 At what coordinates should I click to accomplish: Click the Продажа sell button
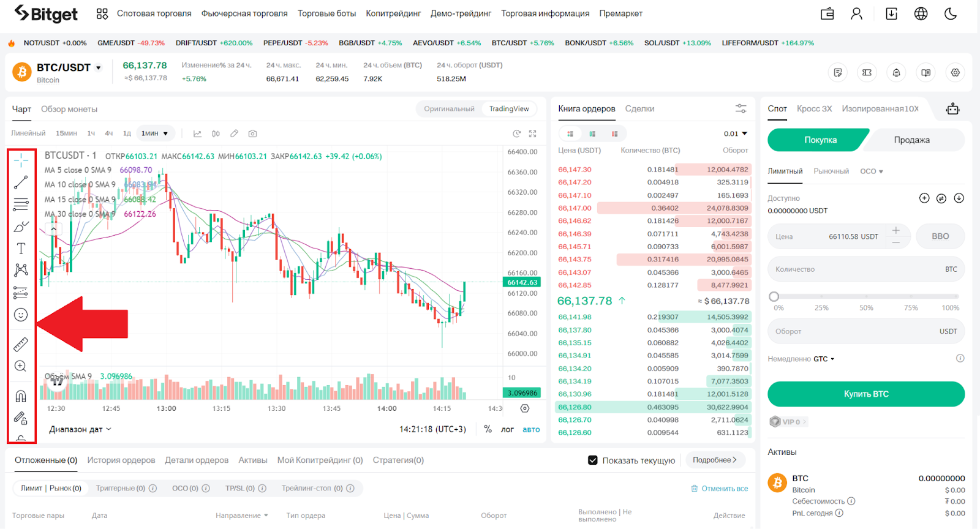click(911, 140)
